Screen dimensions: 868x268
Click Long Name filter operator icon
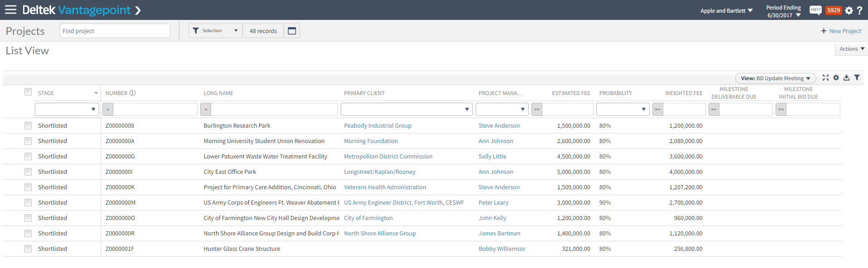coord(206,109)
